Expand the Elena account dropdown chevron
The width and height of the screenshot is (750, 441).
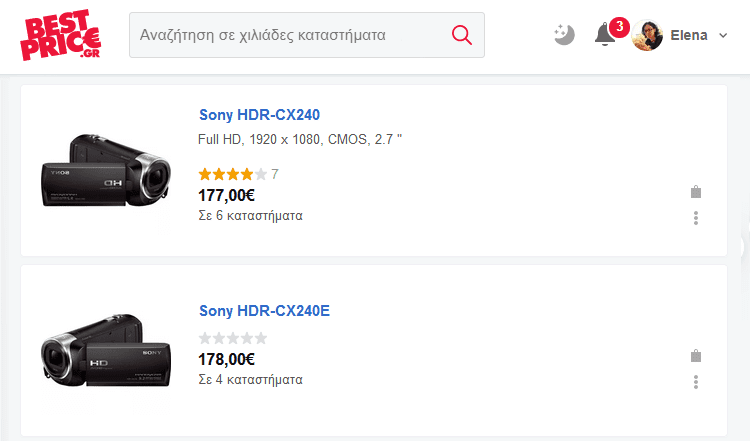[723, 35]
